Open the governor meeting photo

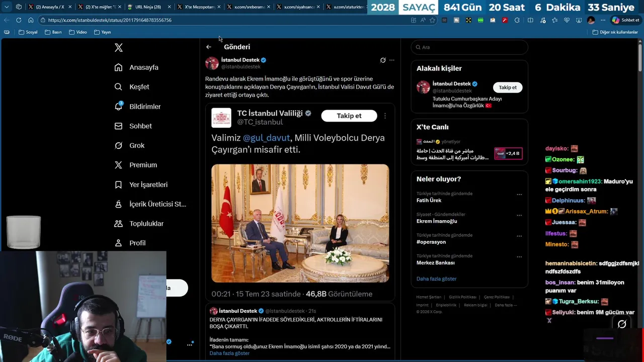(x=300, y=223)
